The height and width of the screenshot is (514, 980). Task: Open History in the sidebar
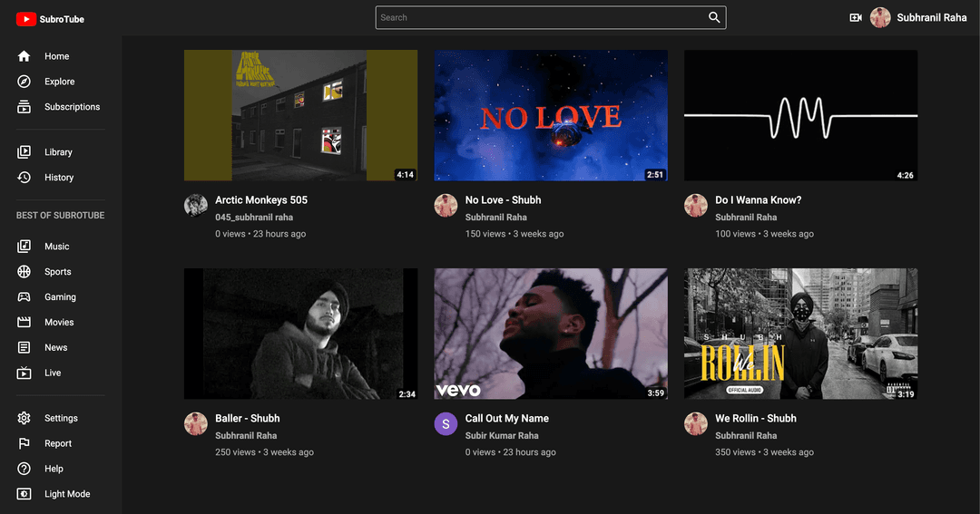(59, 178)
